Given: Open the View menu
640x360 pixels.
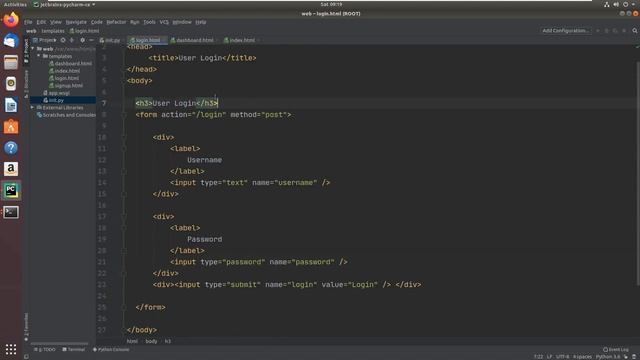Looking at the screenshot, I should [x=56, y=22].
